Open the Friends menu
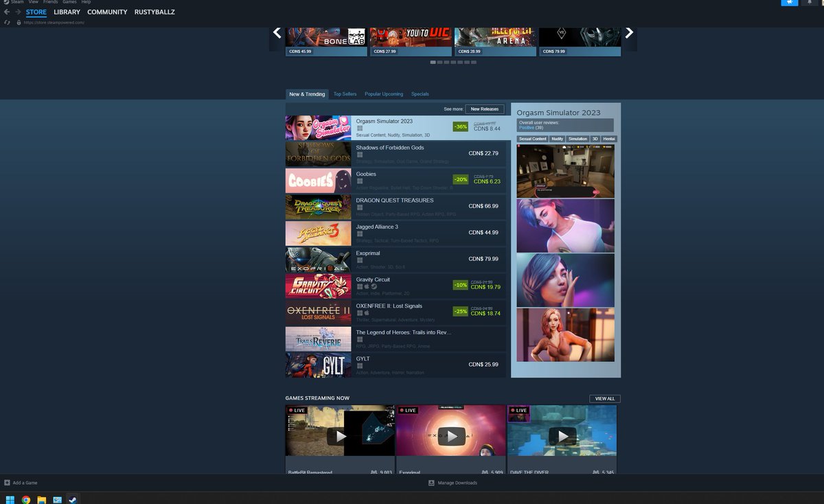Screen dimensions: 824x504 pyautogui.click(x=50, y=2)
